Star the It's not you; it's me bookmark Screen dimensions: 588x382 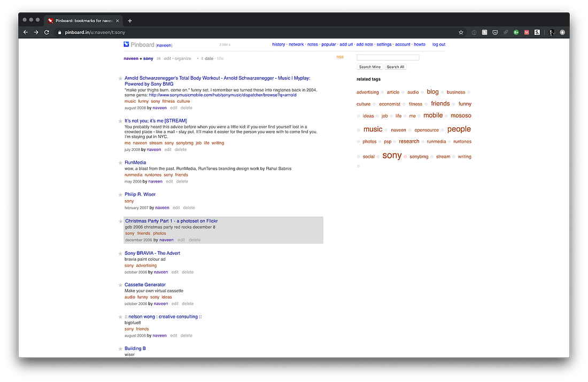[x=120, y=121]
